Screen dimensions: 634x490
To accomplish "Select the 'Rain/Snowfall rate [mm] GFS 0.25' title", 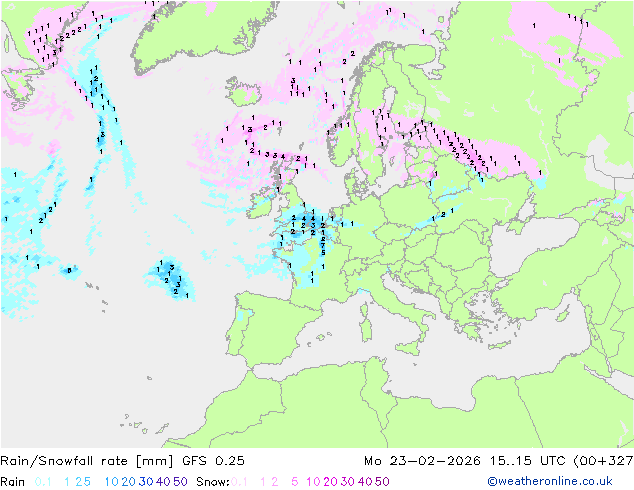I will [123, 461].
